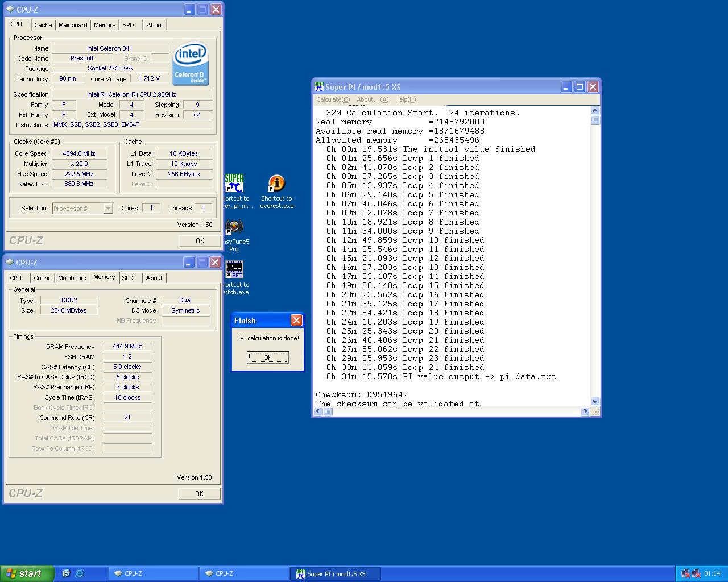Switch to Mainboard tab in bottom CPU-Z window
This screenshot has width=728, height=582.
click(72, 278)
